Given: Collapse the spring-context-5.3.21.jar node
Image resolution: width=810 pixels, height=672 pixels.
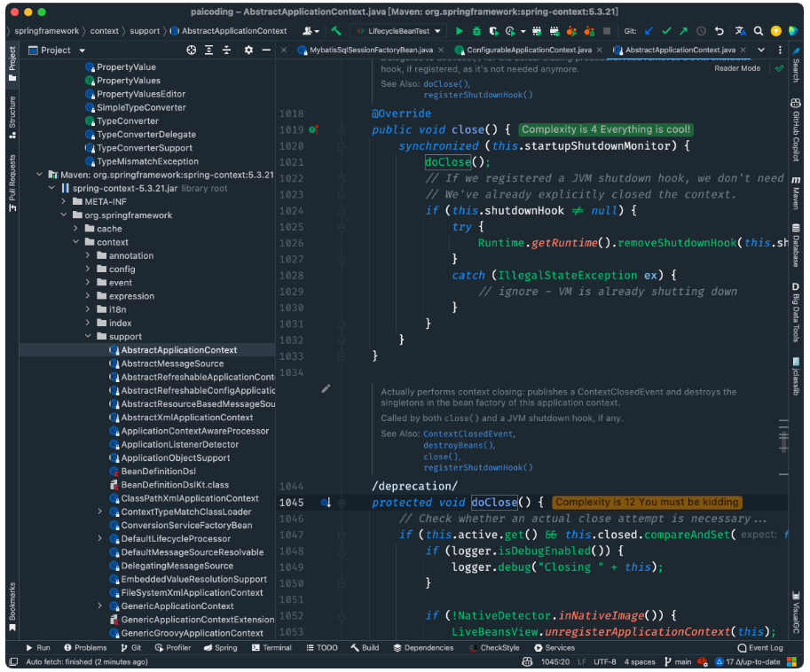Looking at the screenshot, I should tap(51, 188).
